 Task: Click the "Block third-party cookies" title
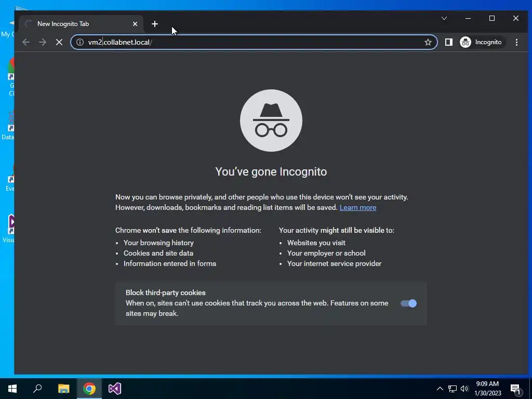[166, 292]
